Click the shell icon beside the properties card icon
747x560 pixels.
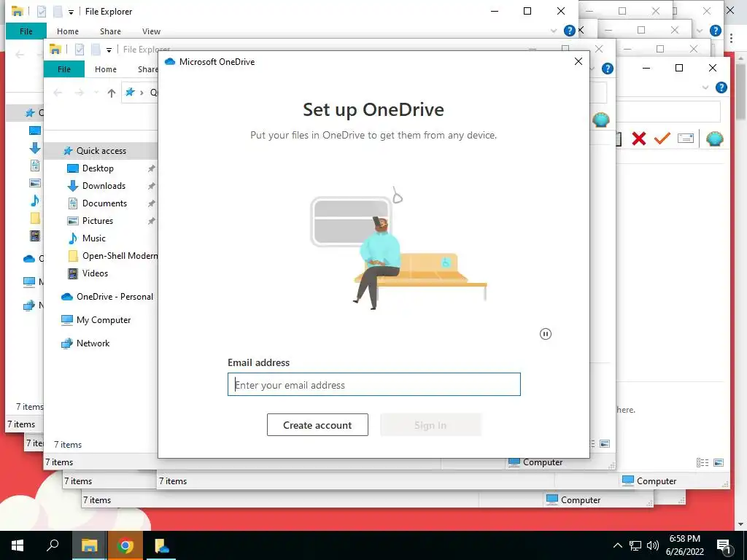715,139
